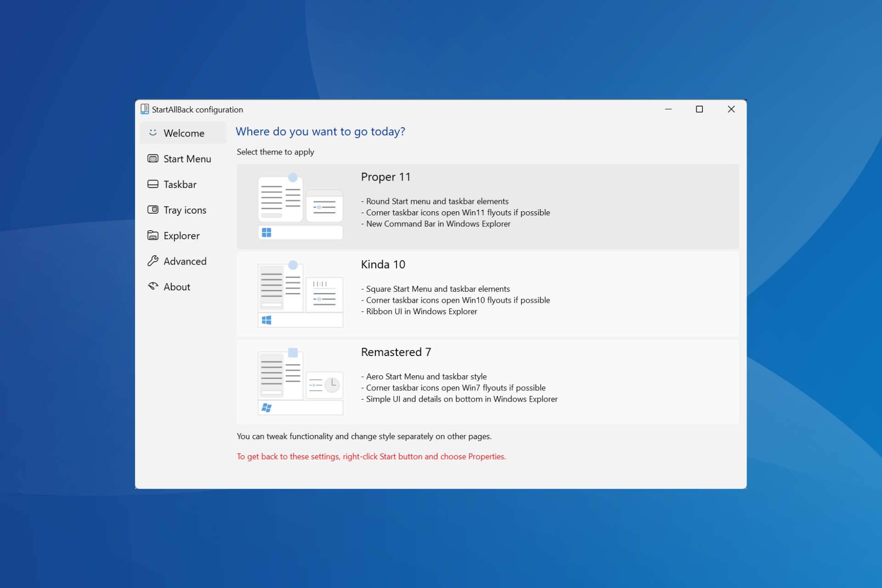Image resolution: width=882 pixels, height=588 pixels.
Task: Click the Explorer folder sidebar icon
Action: [x=153, y=236]
